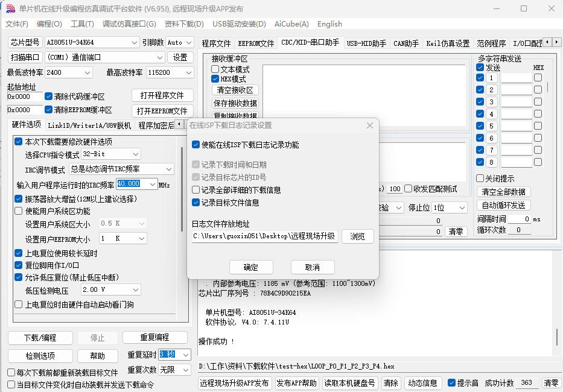This screenshot has height=392, width=563.
Task: Click 下载/编程 button
Action: (40, 338)
